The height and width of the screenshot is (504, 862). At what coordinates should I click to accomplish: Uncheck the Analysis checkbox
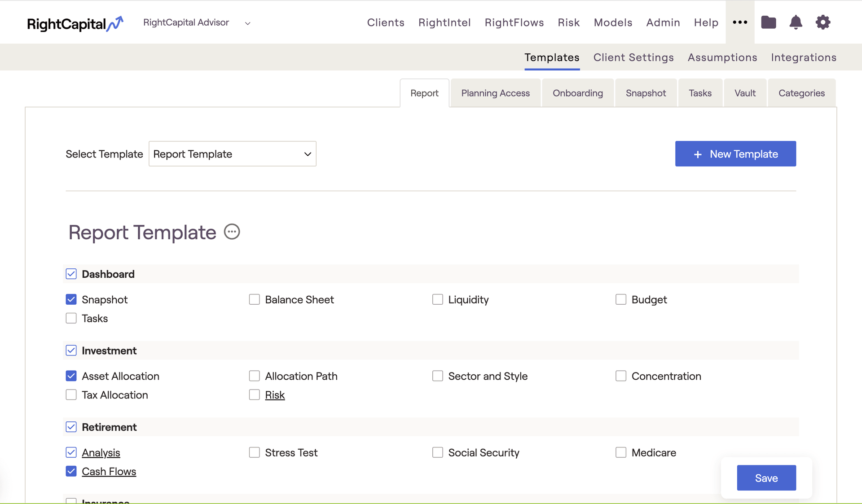(71, 452)
